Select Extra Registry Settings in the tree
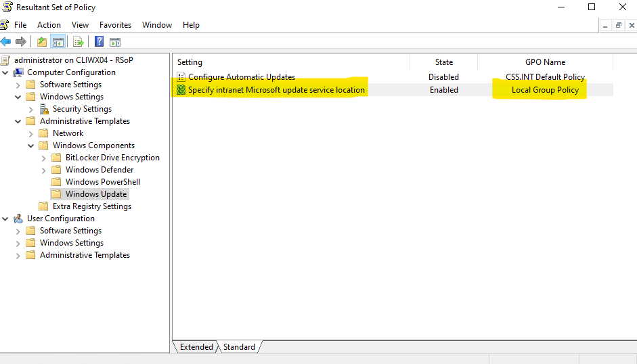The image size is (637, 364). tap(92, 206)
